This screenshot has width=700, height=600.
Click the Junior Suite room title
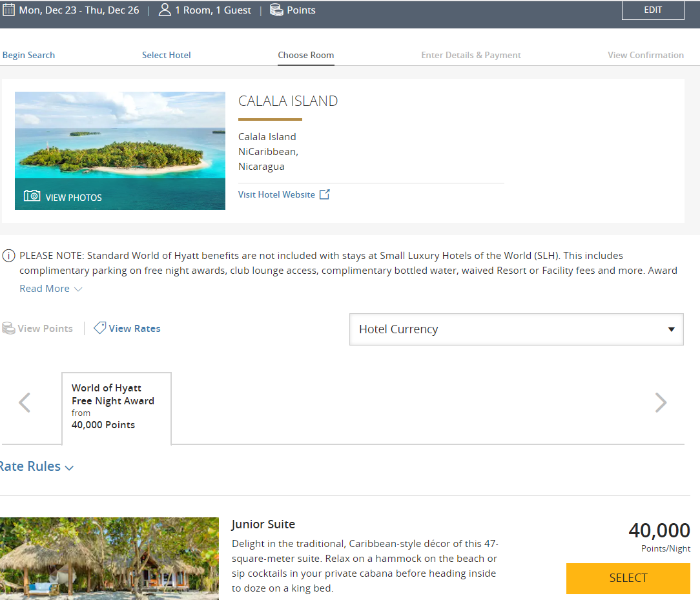coord(263,524)
